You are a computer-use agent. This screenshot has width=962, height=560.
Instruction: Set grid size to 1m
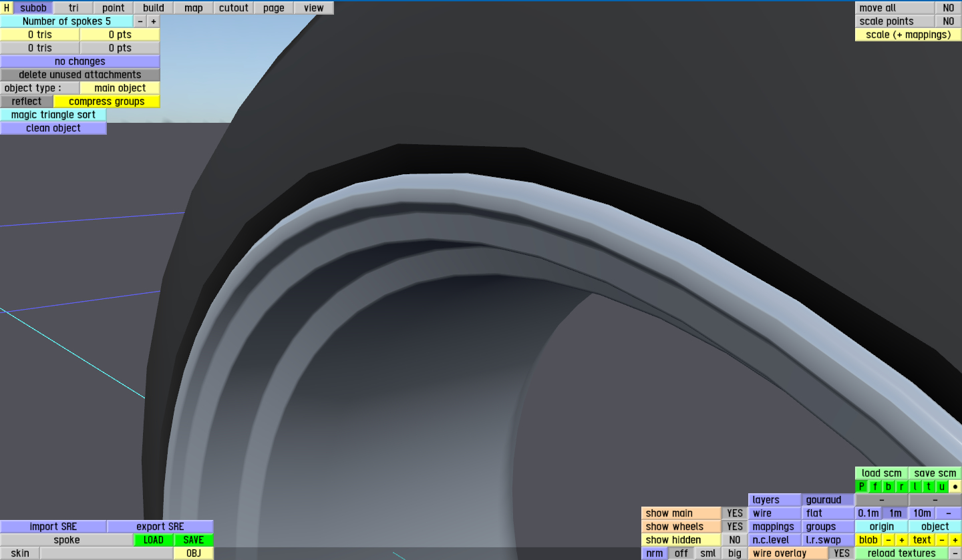[x=895, y=513]
